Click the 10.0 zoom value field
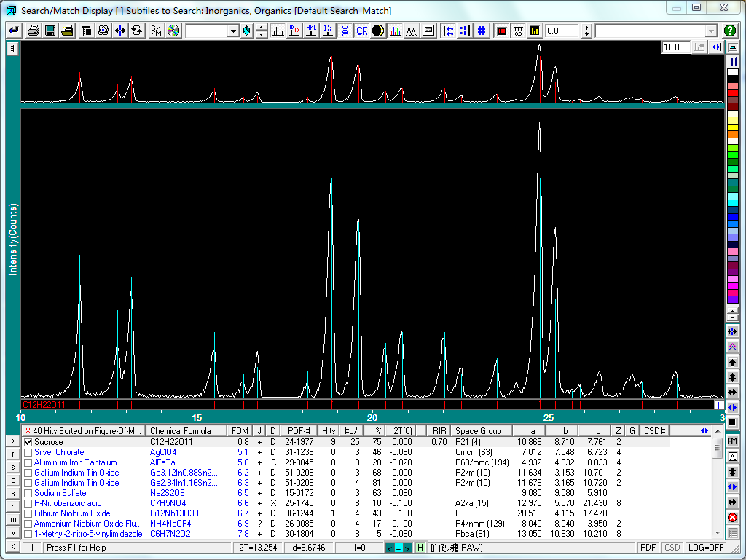746x560 pixels. coord(675,47)
